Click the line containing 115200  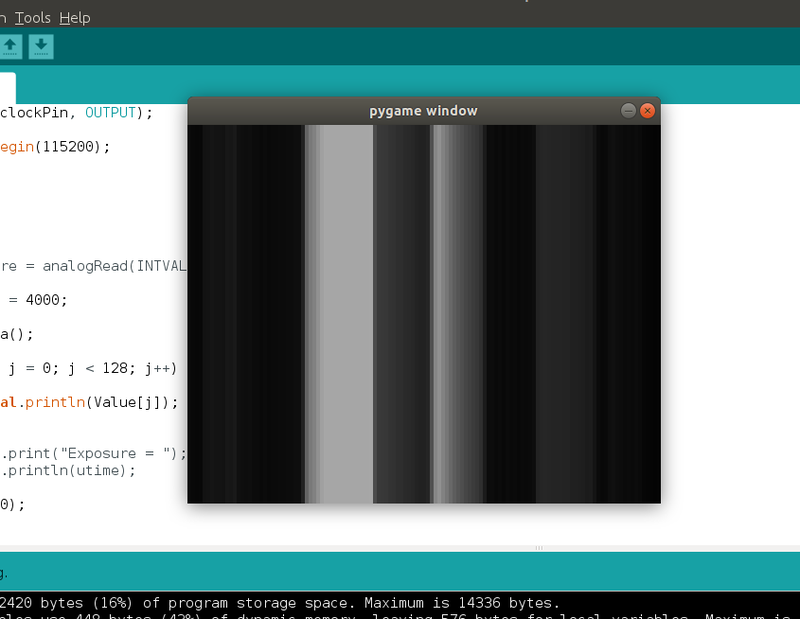tap(60, 146)
